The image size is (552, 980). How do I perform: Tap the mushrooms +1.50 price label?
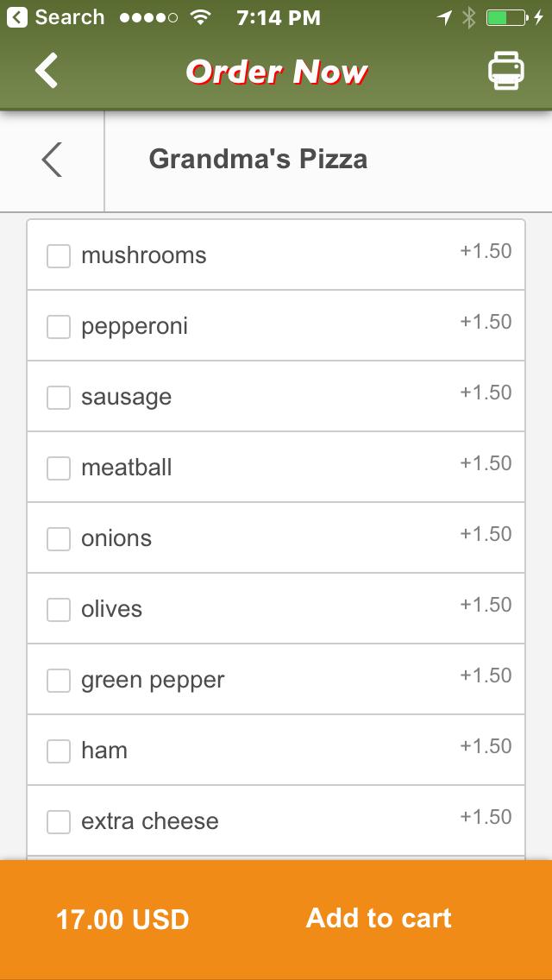(486, 251)
